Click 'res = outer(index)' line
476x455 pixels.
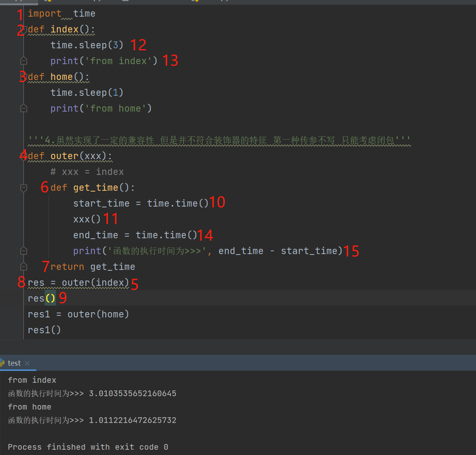[78, 283]
